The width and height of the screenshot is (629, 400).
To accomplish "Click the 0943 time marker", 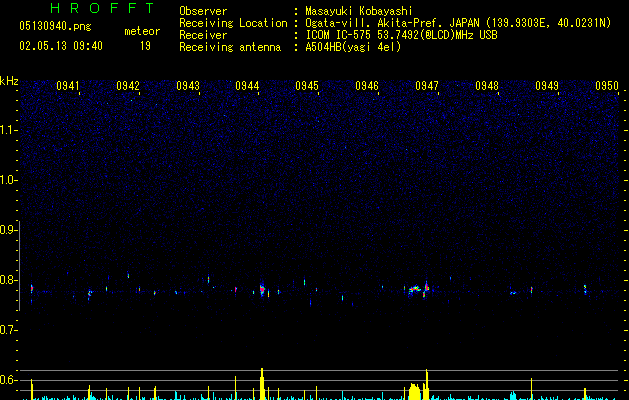I will pos(188,86).
